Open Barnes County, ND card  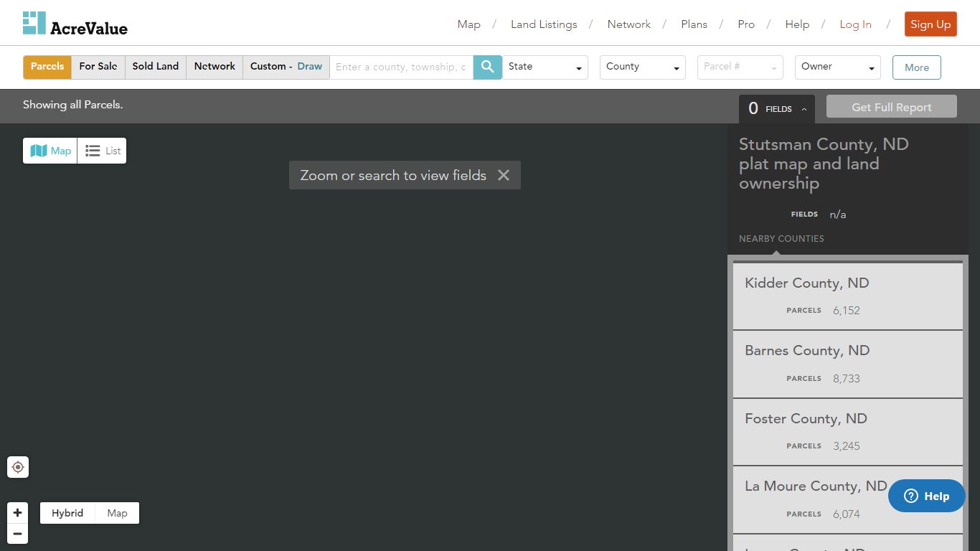848,364
